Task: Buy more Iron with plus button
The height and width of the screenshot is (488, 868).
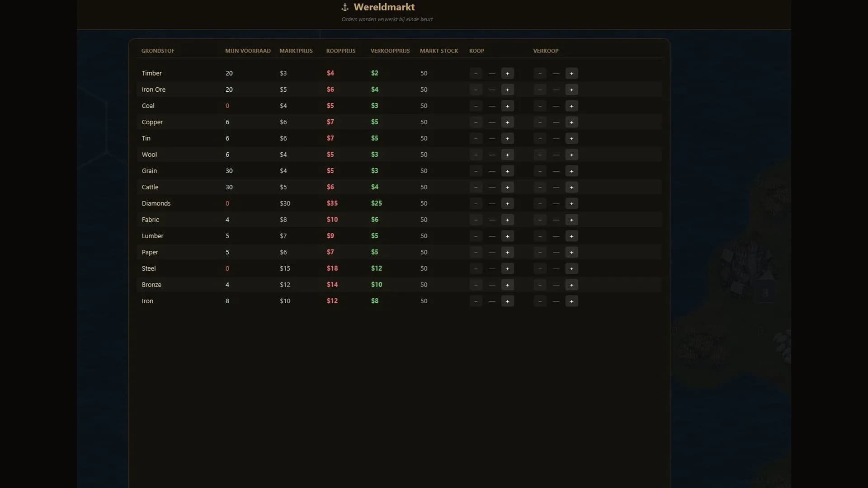Action: 507,301
